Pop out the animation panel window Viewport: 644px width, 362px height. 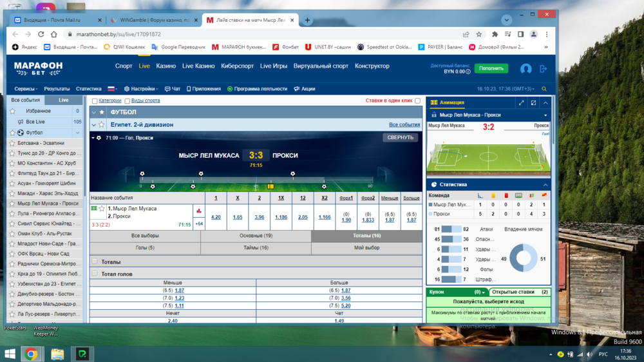pyautogui.click(x=533, y=103)
